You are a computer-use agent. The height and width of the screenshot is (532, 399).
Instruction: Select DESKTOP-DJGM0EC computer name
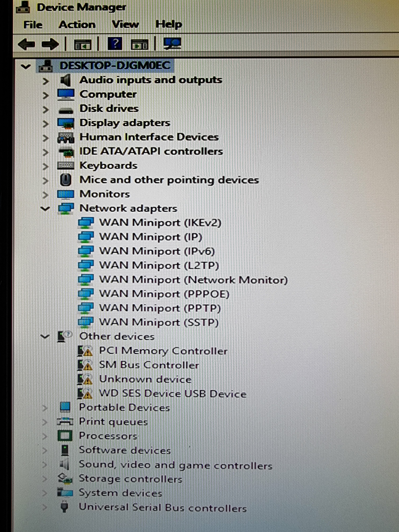point(115,66)
